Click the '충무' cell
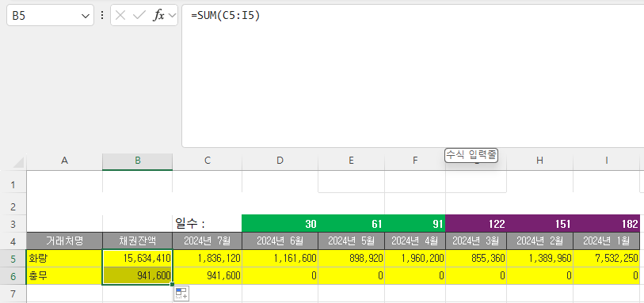This screenshot has height=303, width=644. point(64,276)
